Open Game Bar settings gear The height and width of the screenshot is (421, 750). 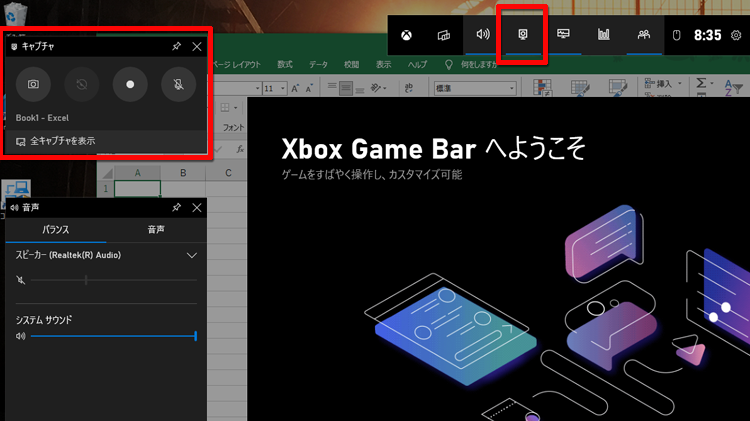[x=736, y=35]
